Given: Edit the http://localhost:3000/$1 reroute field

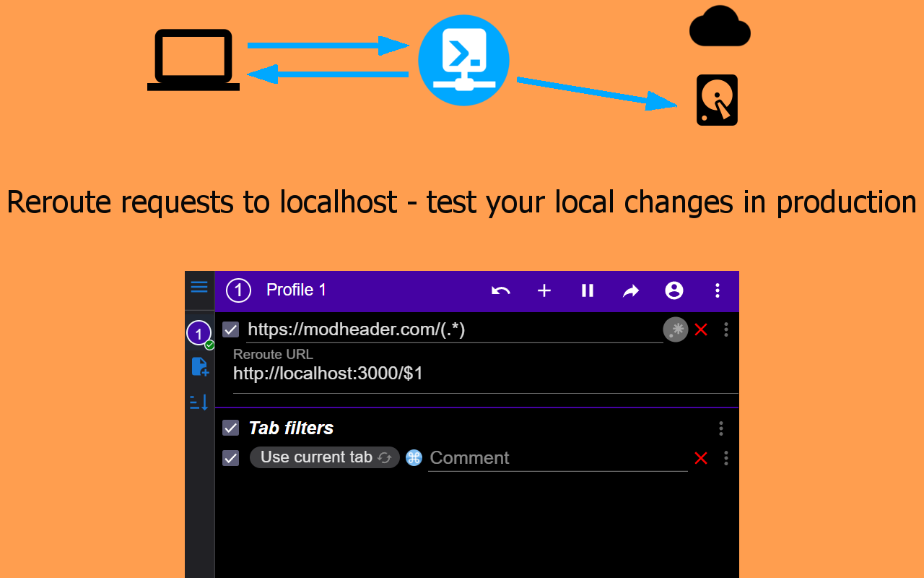Looking at the screenshot, I should pos(485,374).
